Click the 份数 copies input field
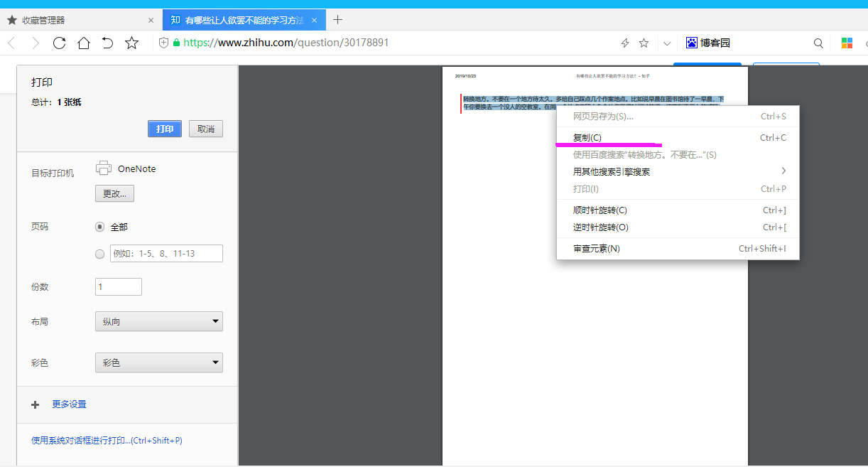The image size is (868, 467). (x=119, y=287)
